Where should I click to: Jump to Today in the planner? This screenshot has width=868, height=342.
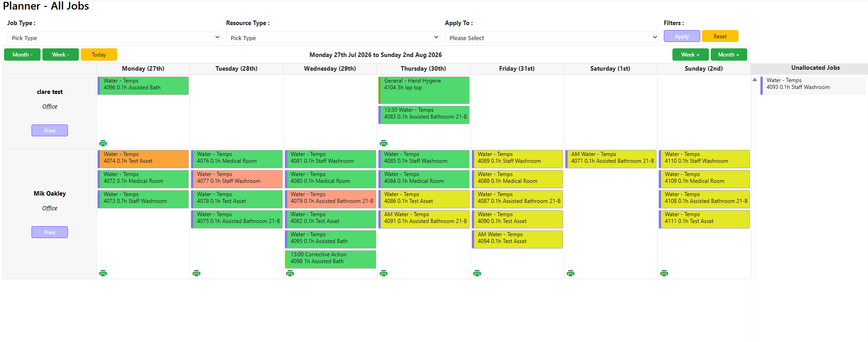(x=99, y=55)
